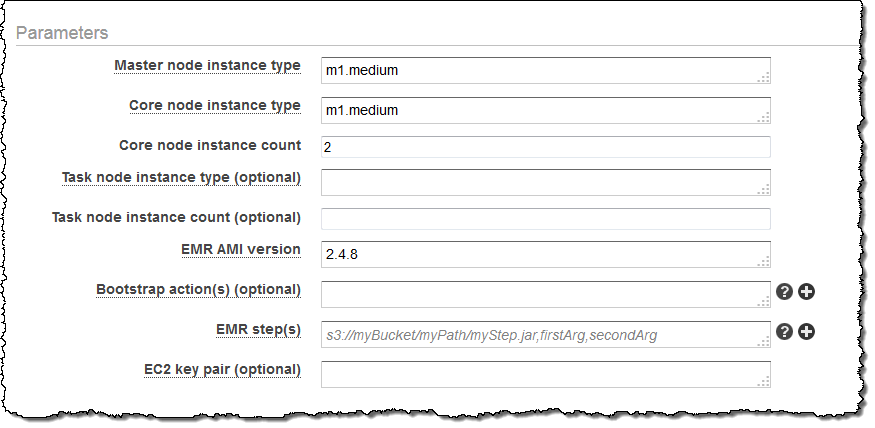Click the Bootstrap action(s) (optional) label

click(x=198, y=290)
